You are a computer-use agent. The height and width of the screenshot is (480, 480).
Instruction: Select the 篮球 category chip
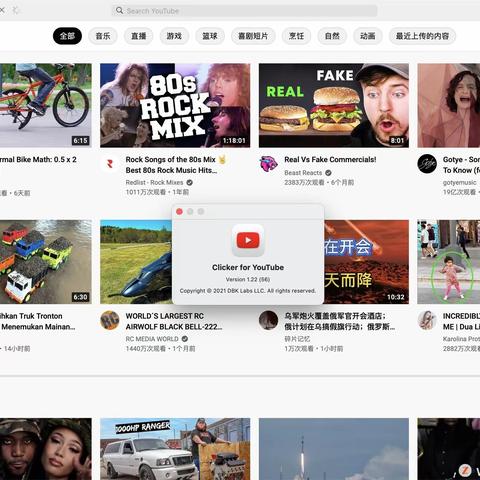(x=210, y=36)
